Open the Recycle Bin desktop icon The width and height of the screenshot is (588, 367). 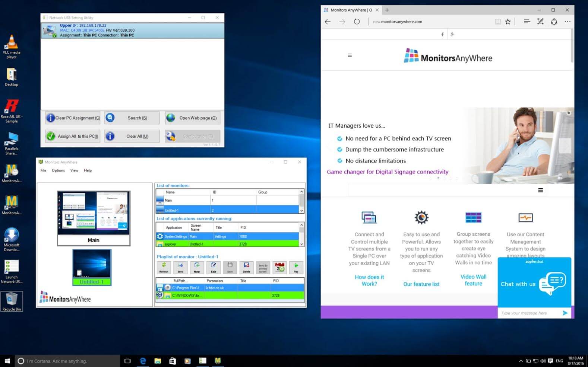point(12,301)
